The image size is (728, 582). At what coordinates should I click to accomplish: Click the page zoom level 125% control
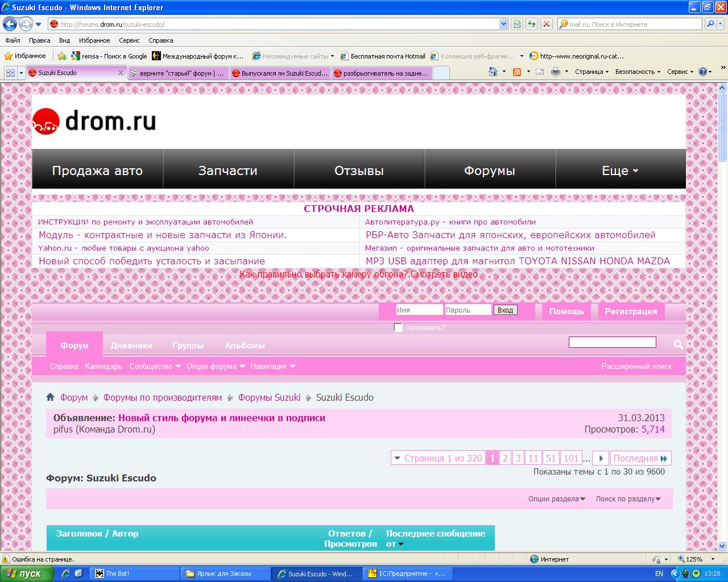click(x=694, y=559)
